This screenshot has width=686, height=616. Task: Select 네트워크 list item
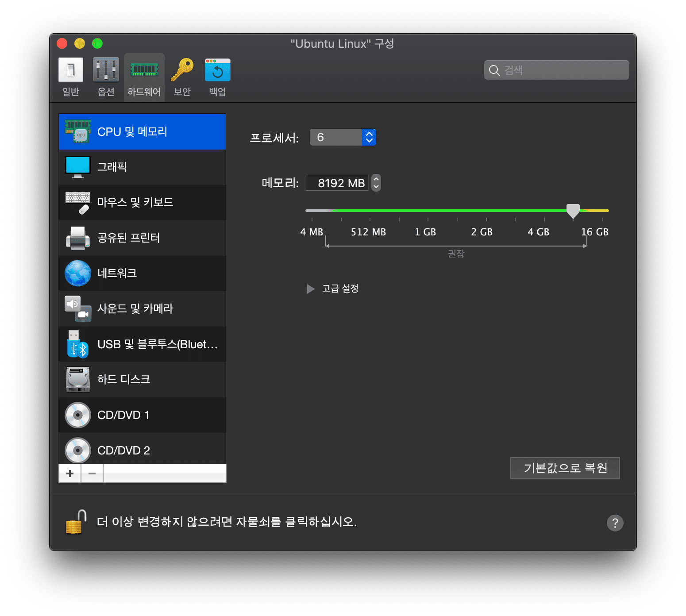coord(143,273)
